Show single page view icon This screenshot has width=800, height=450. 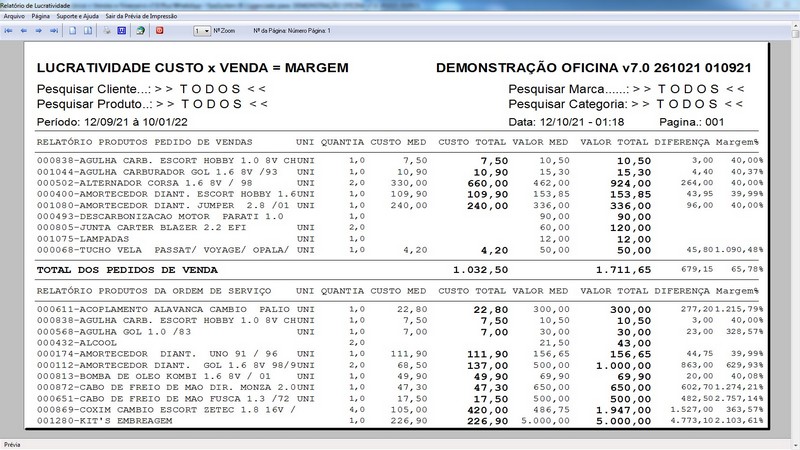(72, 31)
